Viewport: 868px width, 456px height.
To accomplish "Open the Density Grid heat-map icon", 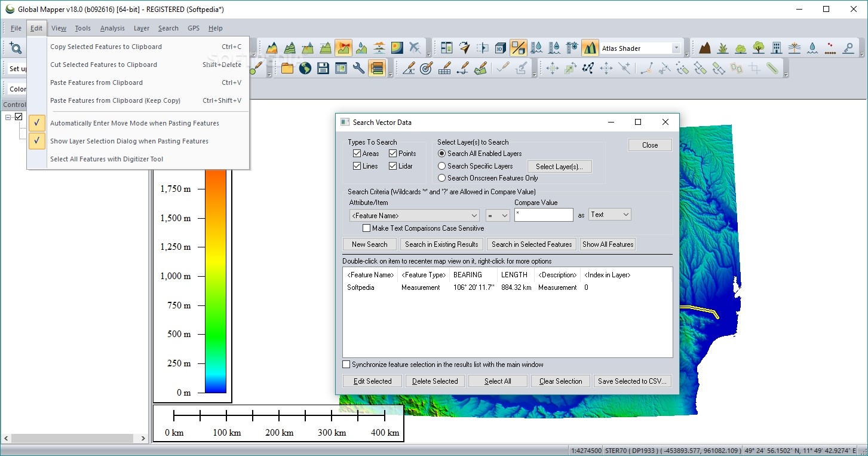I will (x=397, y=48).
